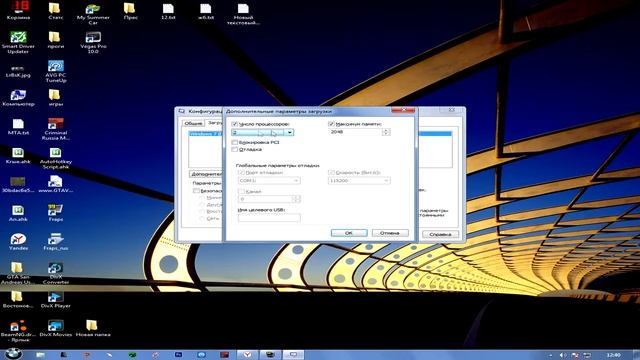Viewport: 640px width, 360px height.
Task: Open the Статс folder on desktop
Action: pos(55,11)
